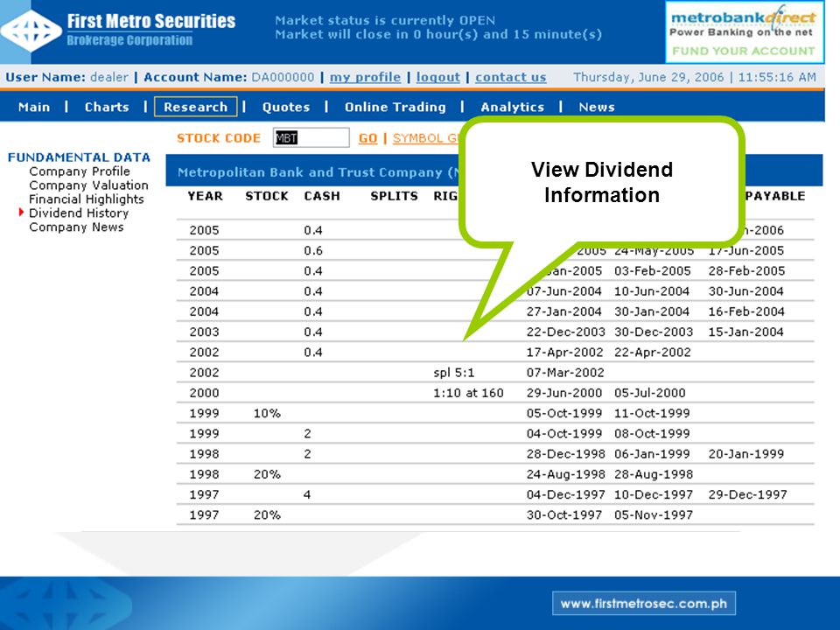Screen dimensions: 840x630
Task: Open the Charts menu tab
Action: 107,107
